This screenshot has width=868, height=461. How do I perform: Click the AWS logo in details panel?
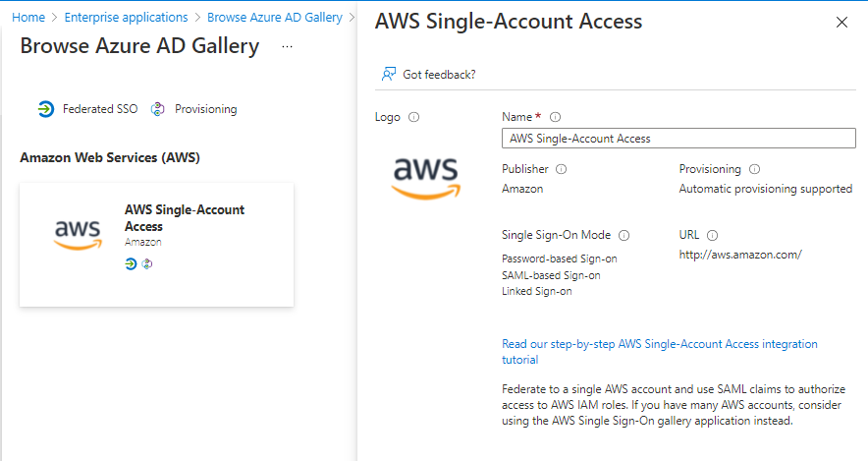coord(425,178)
